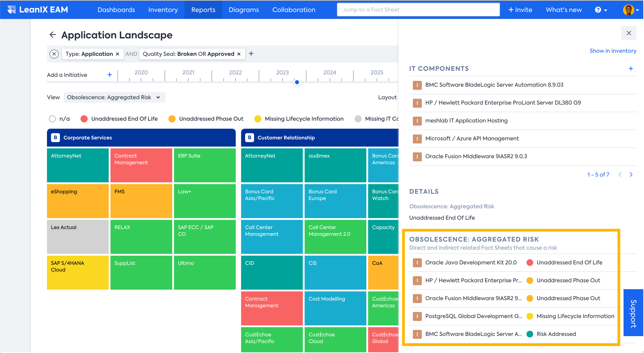Open the Dashboards menu

coord(116,10)
